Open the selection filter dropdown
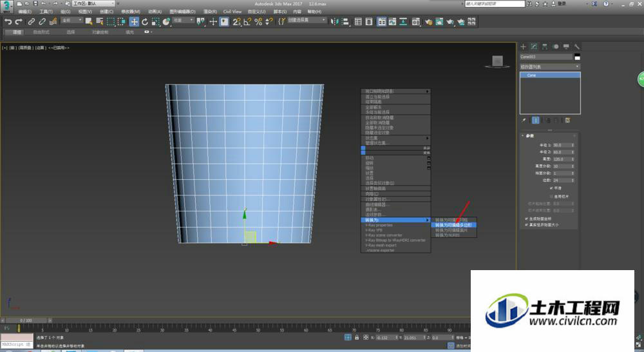644x352 pixels. click(72, 20)
